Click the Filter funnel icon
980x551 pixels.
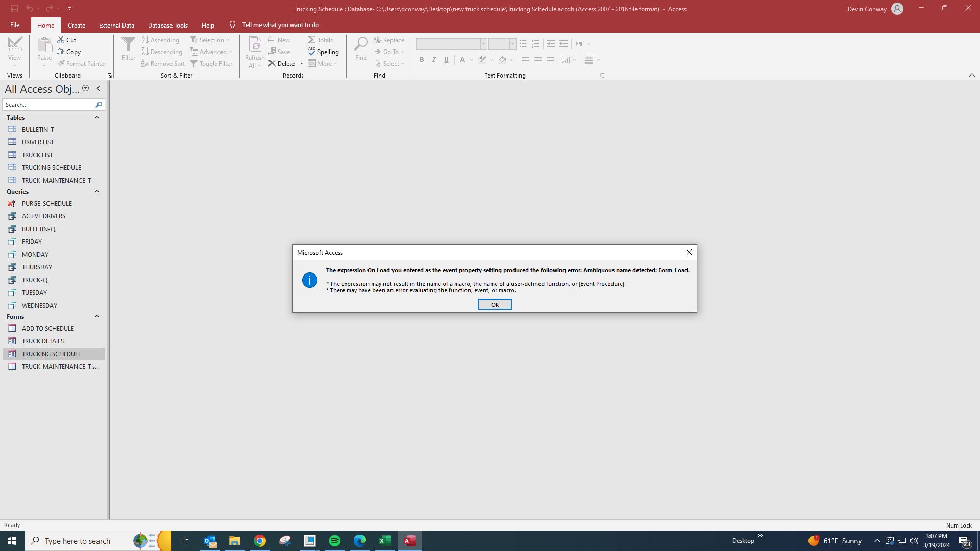(x=128, y=45)
